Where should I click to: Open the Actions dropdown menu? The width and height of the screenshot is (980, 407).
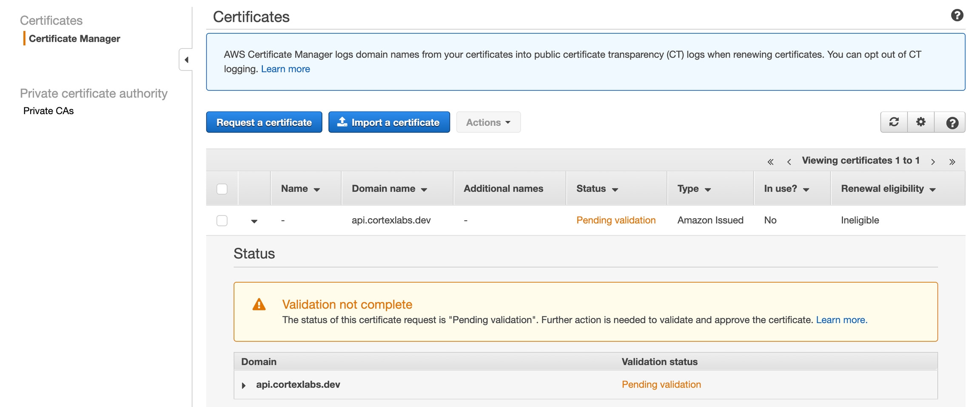(x=488, y=122)
